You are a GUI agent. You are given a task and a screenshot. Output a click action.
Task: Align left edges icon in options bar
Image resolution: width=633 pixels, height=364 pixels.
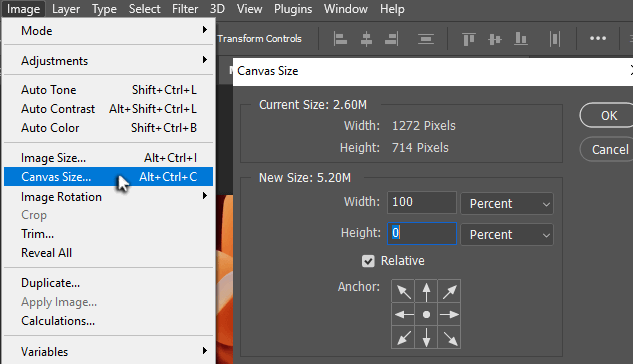[340, 39]
